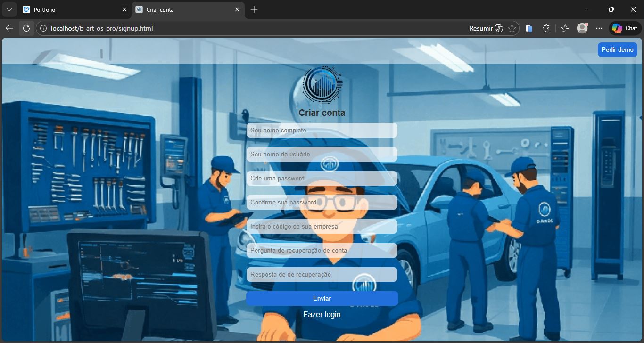
Task: Click the Pedir demo button
Action: [x=617, y=49]
